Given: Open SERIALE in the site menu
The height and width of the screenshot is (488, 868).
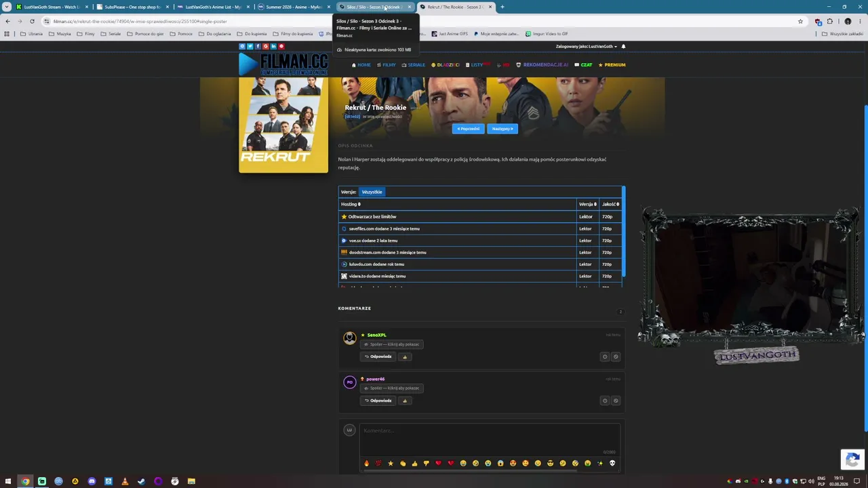Looking at the screenshot, I should (x=414, y=65).
